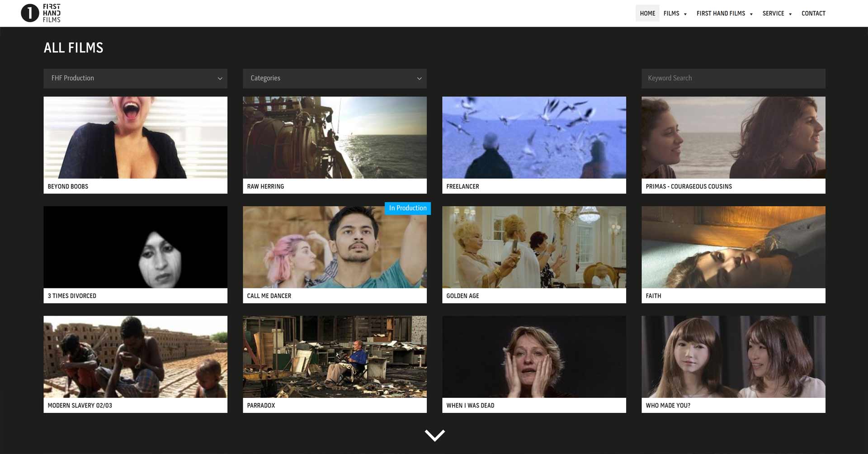This screenshot has width=868, height=454.
Task: Click the WHEN I WAS DEAD title
Action: coord(470,406)
